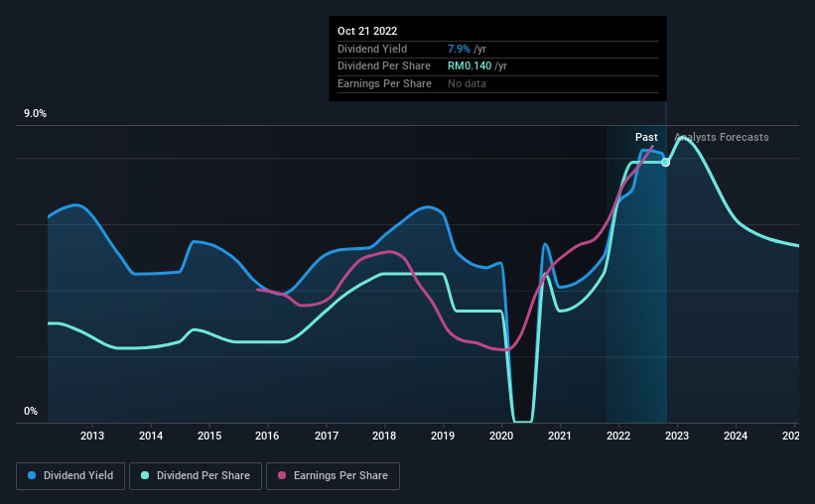The height and width of the screenshot is (504, 815).
Task: Click the 2021 x-axis label
Action: pyautogui.click(x=560, y=436)
